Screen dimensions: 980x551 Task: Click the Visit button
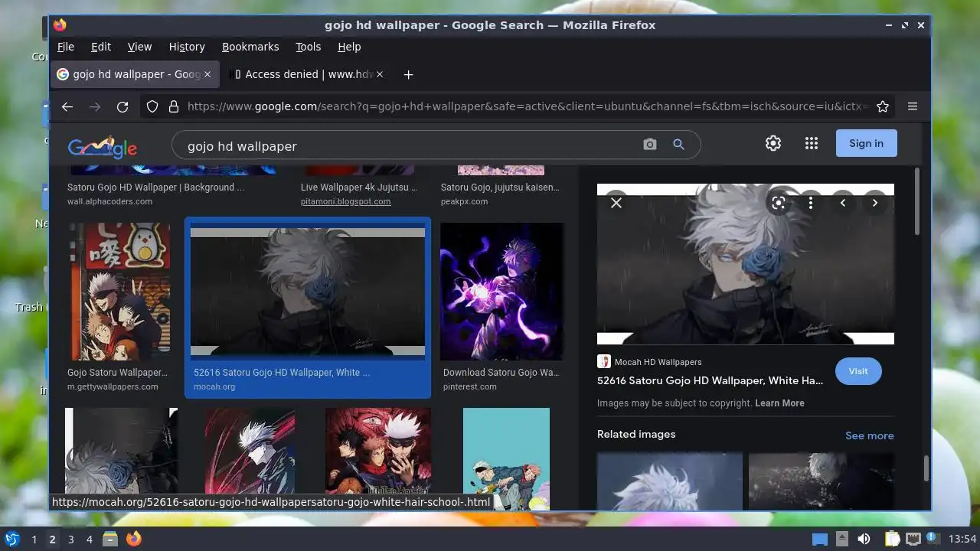pyautogui.click(x=858, y=371)
